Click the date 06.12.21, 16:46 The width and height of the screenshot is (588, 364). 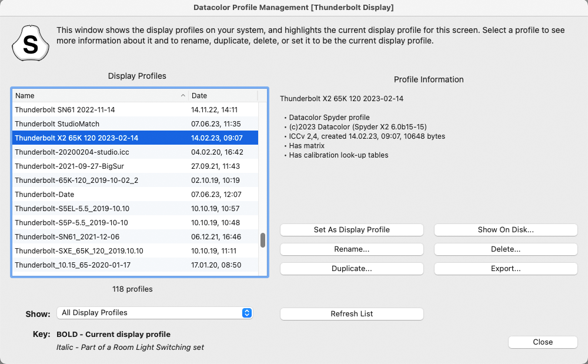click(x=216, y=237)
